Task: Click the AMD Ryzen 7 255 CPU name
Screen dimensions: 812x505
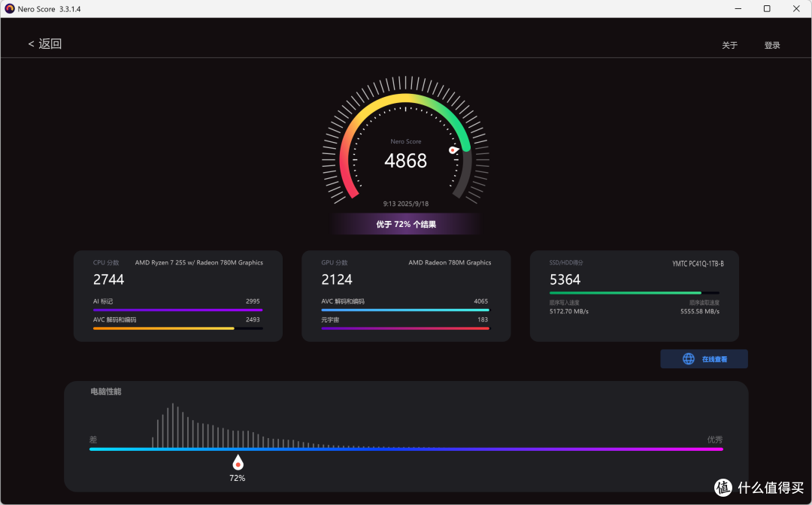Action: point(198,263)
